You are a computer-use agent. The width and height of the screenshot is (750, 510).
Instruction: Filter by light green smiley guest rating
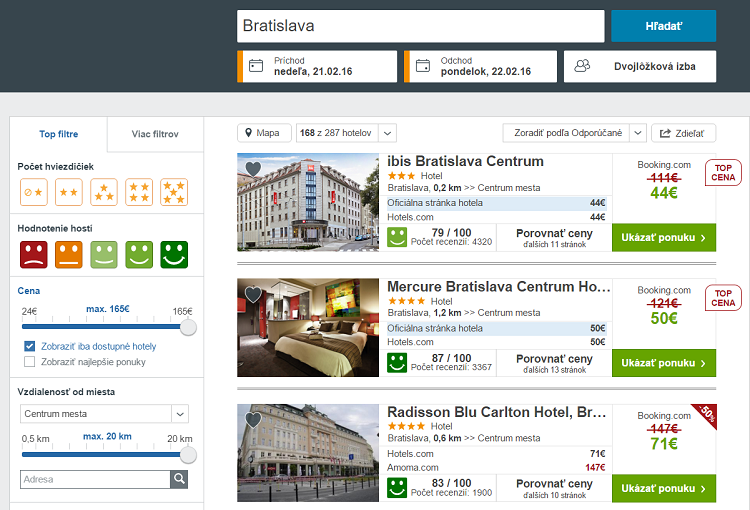point(104,255)
